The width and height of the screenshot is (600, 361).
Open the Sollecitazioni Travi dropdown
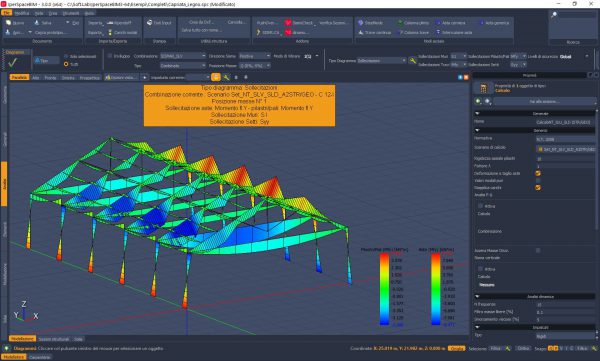point(458,65)
